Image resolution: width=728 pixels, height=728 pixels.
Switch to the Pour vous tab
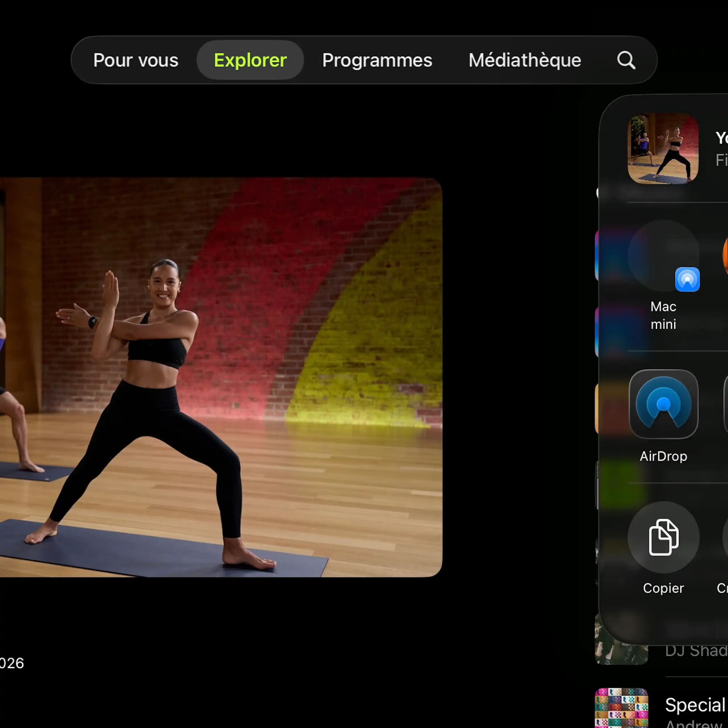click(136, 60)
